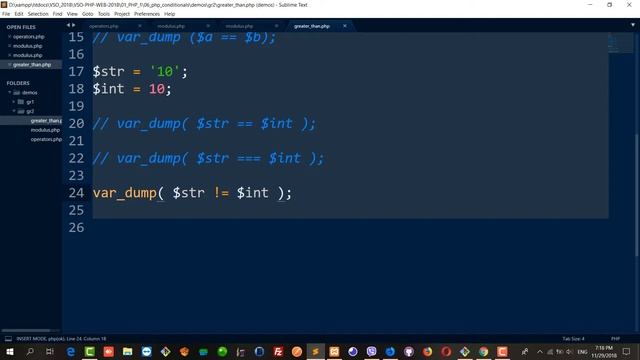Launch Google Chrome from taskbar
Viewport: 640px width, 360px height.
click(484, 351)
